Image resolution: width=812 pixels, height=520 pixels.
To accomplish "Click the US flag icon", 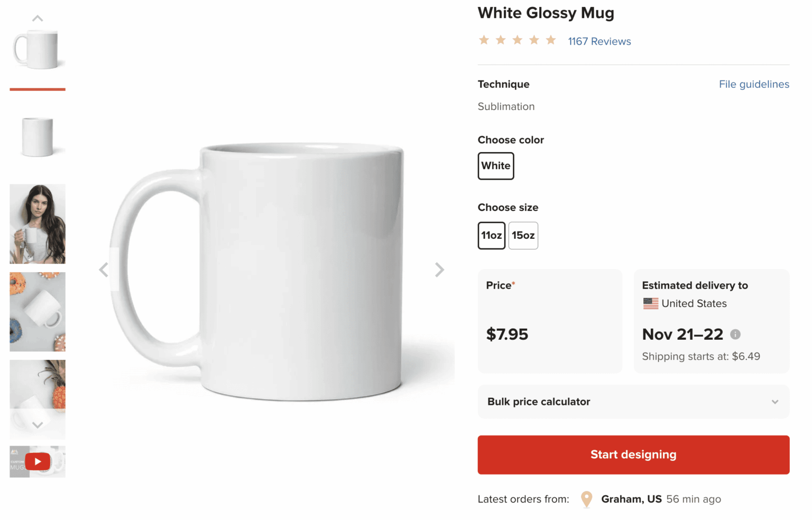I will coord(650,303).
